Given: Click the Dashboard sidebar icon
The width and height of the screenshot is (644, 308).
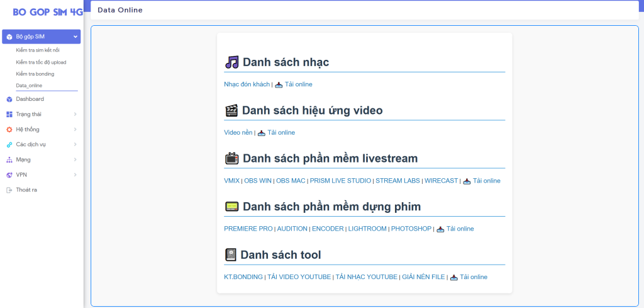Looking at the screenshot, I should 9,100.
